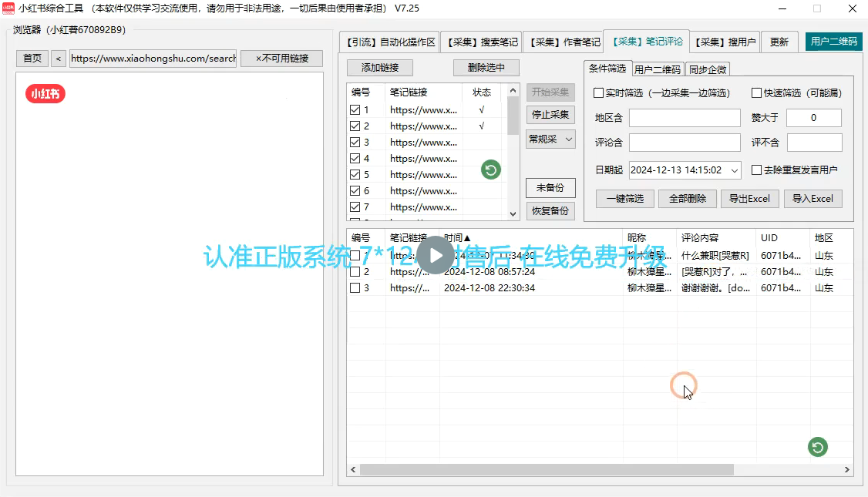
Task: Click comment text 什么兼职[哭惹R]
Action: (715, 256)
